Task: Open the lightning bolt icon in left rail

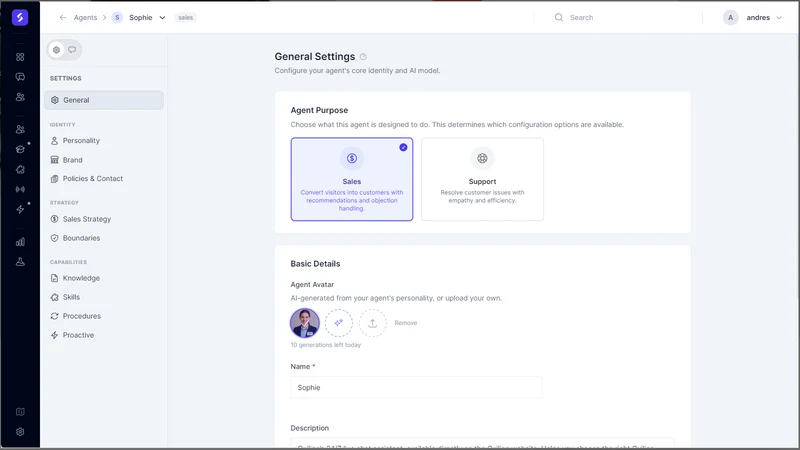Action: pos(20,209)
